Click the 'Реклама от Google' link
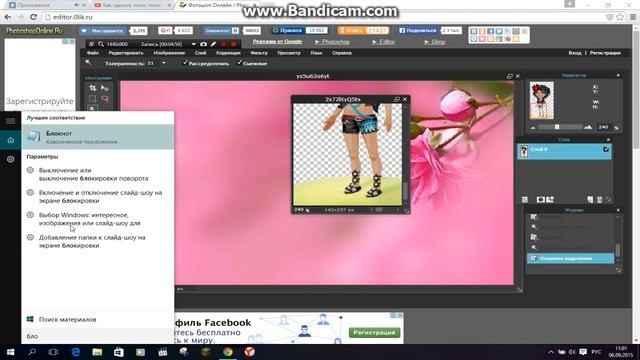640x360 pixels. click(277, 42)
